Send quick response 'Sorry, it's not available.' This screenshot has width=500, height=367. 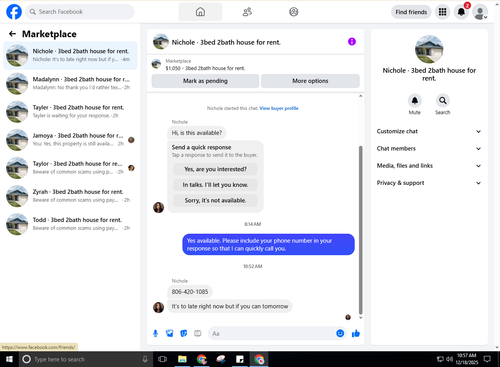pyautogui.click(x=215, y=200)
